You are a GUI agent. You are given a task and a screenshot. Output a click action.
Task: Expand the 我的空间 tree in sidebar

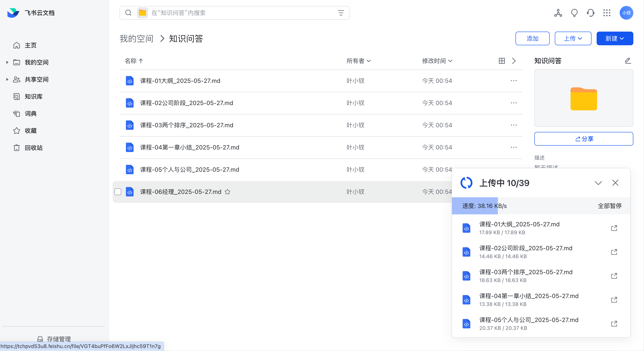point(7,62)
